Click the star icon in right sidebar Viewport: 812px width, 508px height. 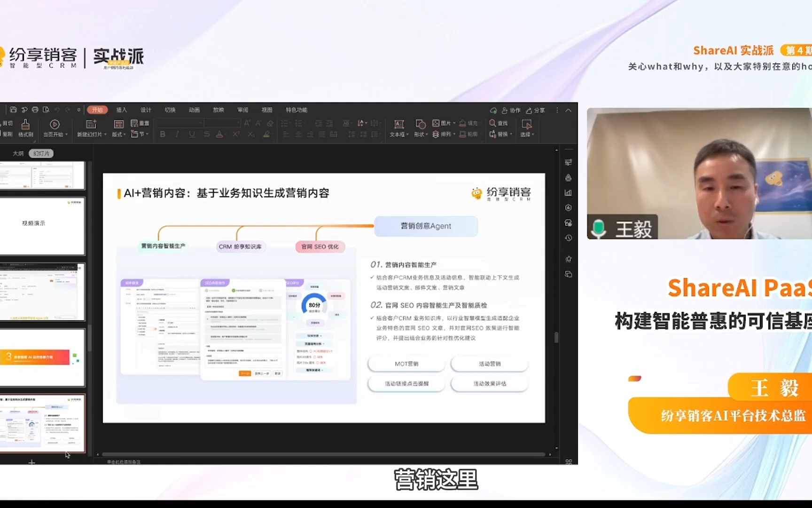(x=568, y=259)
